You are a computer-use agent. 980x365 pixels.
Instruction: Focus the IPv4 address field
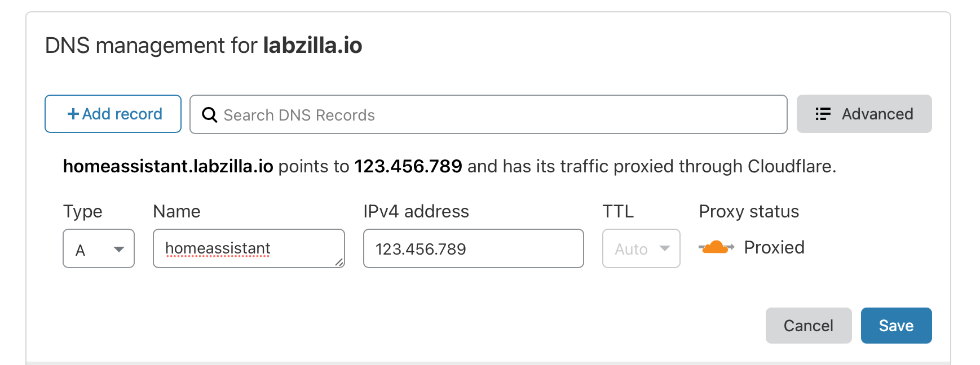point(473,248)
